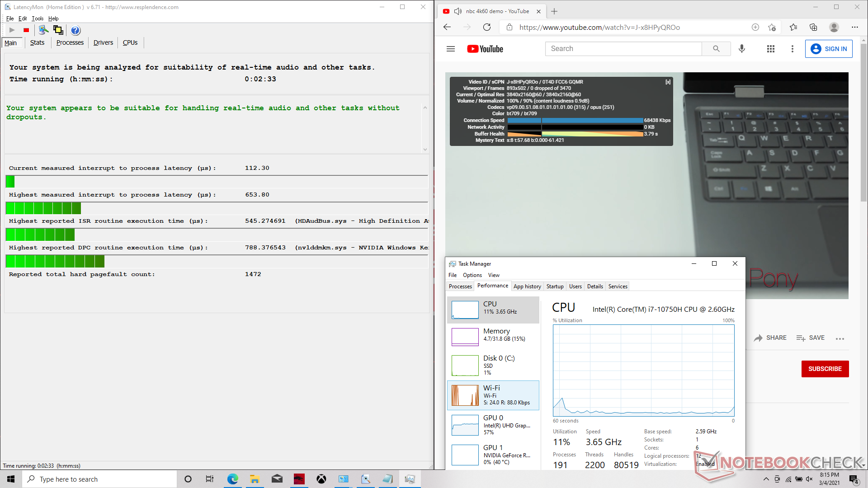Click the red SUBSCRIBE button

pos(825,369)
